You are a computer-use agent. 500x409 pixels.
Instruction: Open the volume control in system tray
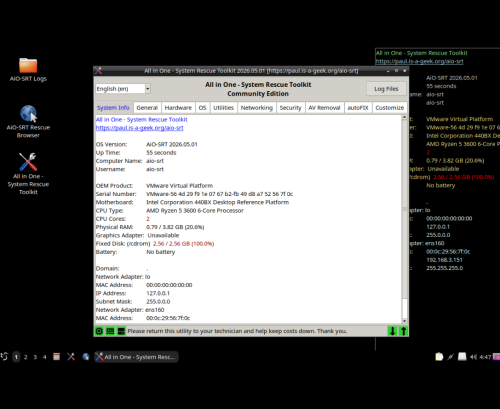[473, 357]
